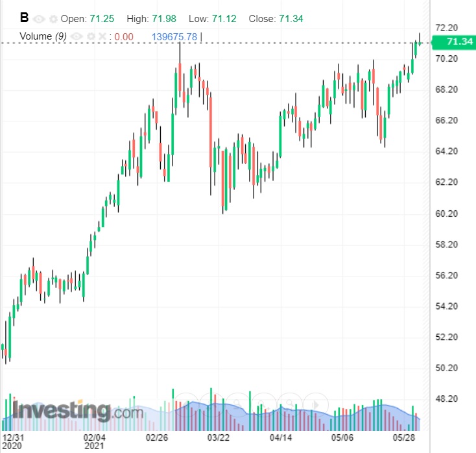Toggle visibility eye for symbol B
The height and width of the screenshot is (453, 476).
39,19
